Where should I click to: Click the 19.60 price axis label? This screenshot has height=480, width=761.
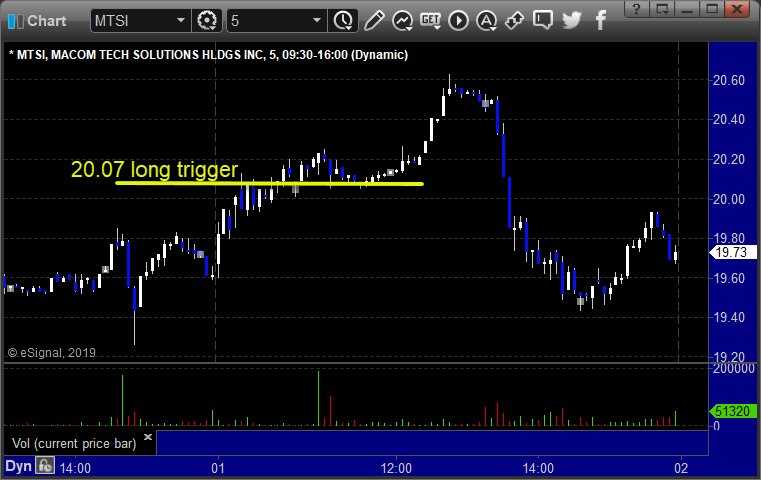click(x=728, y=278)
